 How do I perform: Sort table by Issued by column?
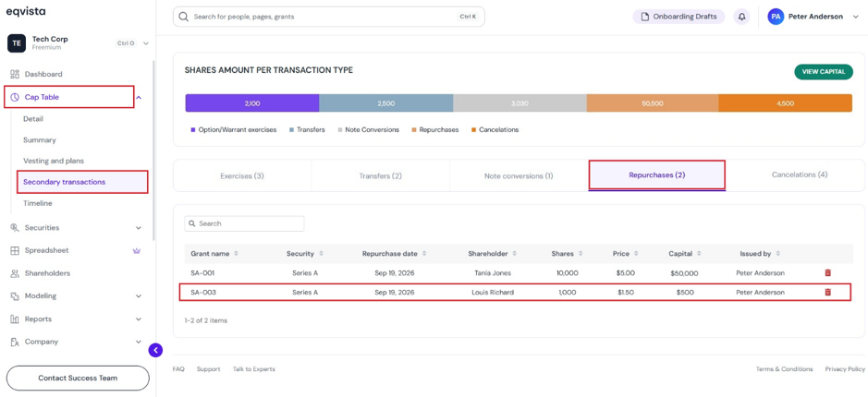[777, 254]
